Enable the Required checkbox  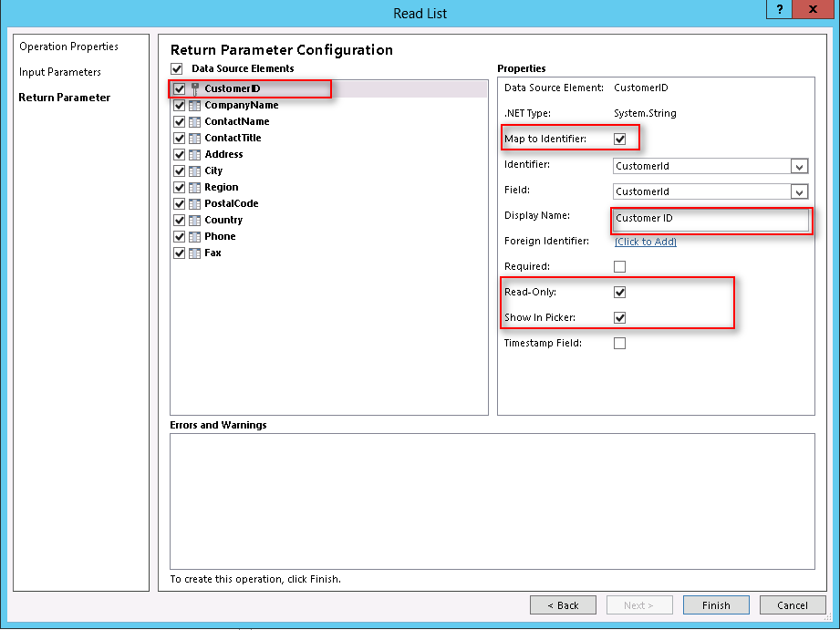click(x=620, y=267)
